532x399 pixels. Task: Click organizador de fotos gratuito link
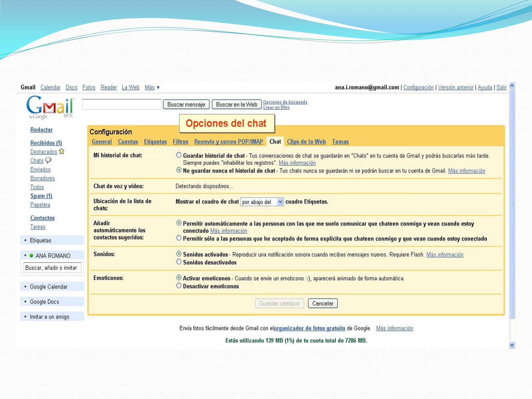point(309,328)
